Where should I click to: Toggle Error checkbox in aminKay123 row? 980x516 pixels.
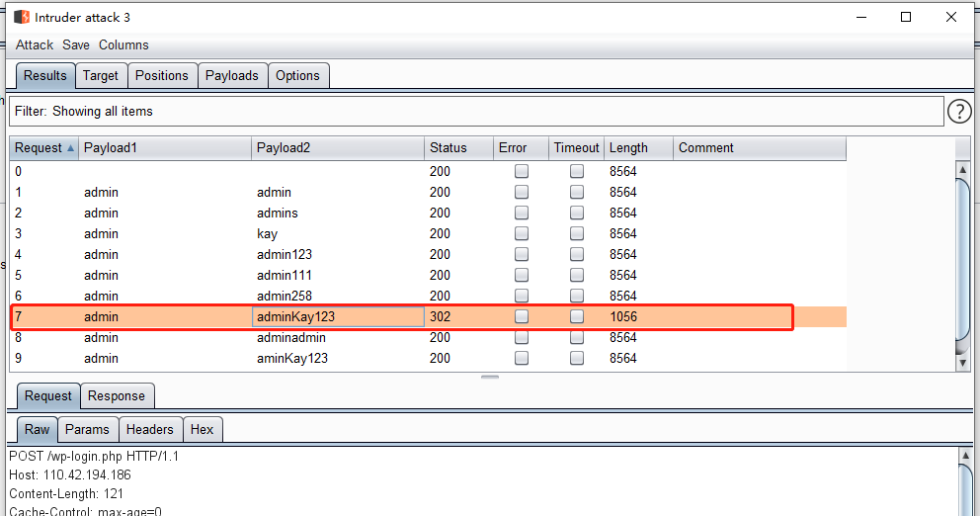click(x=522, y=359)
